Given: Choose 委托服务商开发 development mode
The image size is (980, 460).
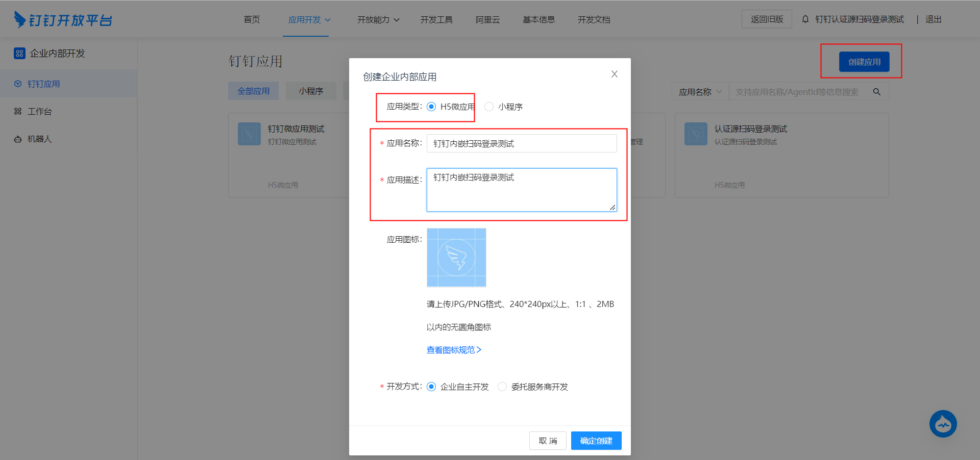Looking at the screenshot, I should click(502, 387).
